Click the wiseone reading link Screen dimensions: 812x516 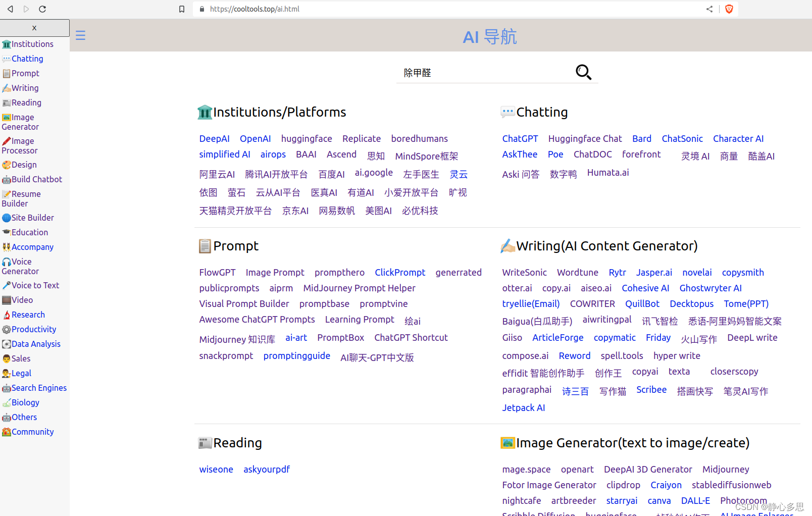216,469
